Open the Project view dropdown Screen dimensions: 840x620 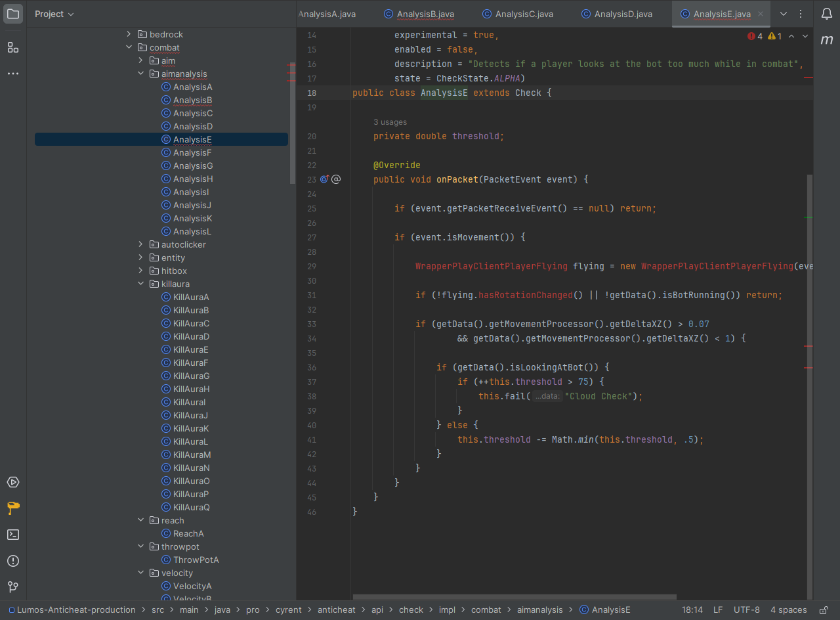click(x=54, y=14)
